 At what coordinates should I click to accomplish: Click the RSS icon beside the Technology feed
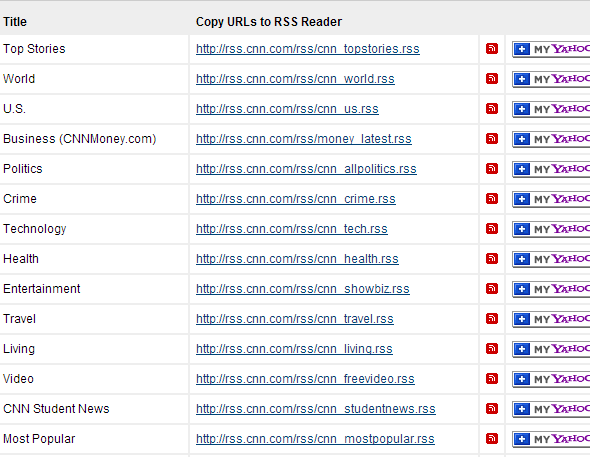(x=492, y=229)
